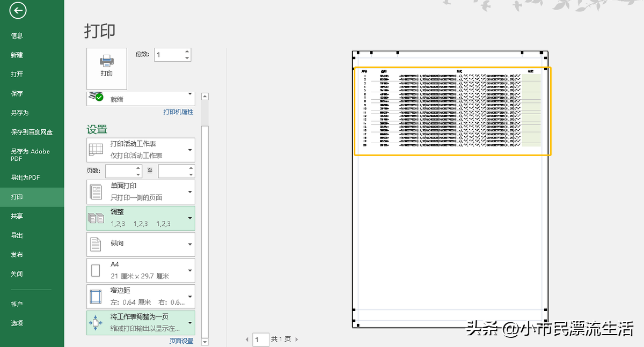Click the narrow margins icon
Viewport: 644px width, 347px height.
click(96, 296)
